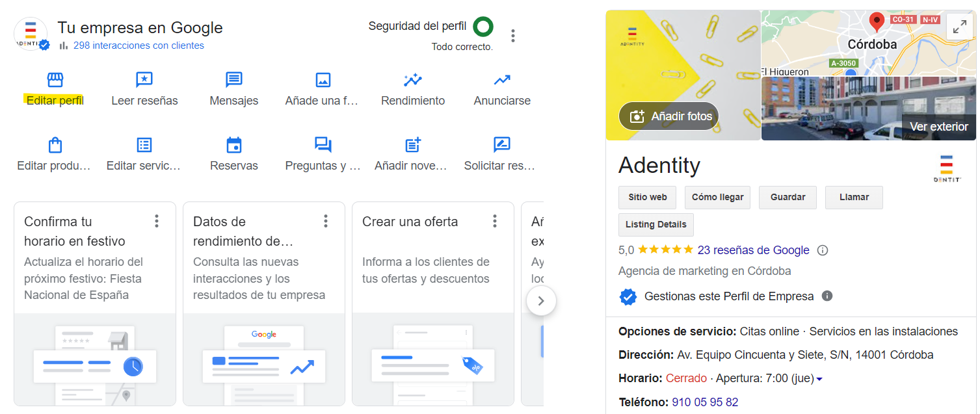Expand the Horario opening hours dropdown arrow
The image size is (980, 414).
pyautogui.click(x=819, y=379)
